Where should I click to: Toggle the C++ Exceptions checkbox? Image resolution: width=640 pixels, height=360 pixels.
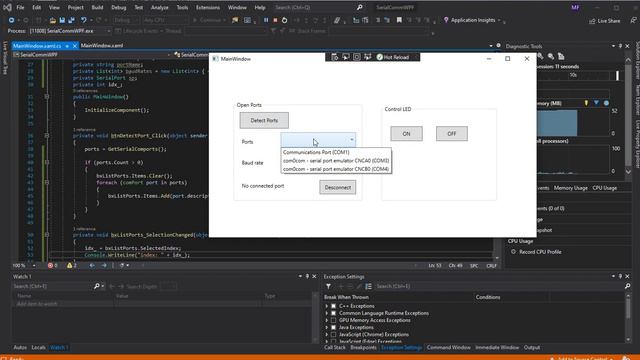[333, 306]
